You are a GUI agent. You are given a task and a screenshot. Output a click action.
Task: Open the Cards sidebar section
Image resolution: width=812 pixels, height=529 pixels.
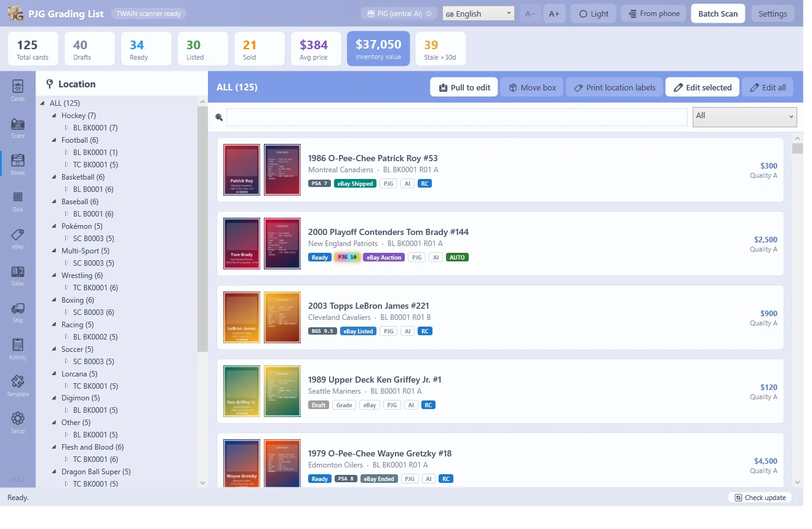(18, 90)
